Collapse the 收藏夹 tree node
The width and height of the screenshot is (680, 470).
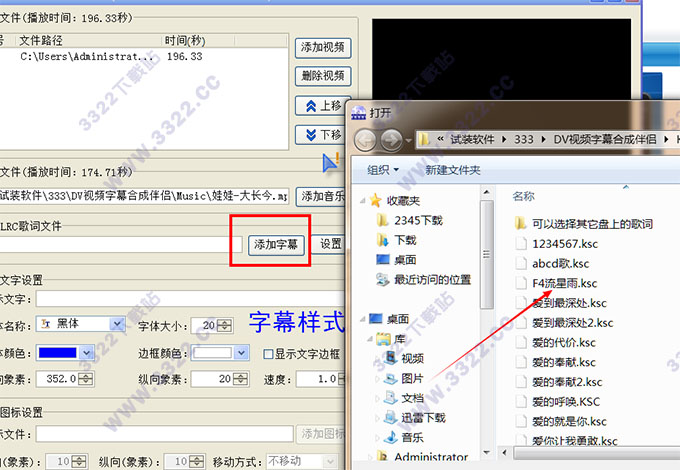click(x=363, y=200)
